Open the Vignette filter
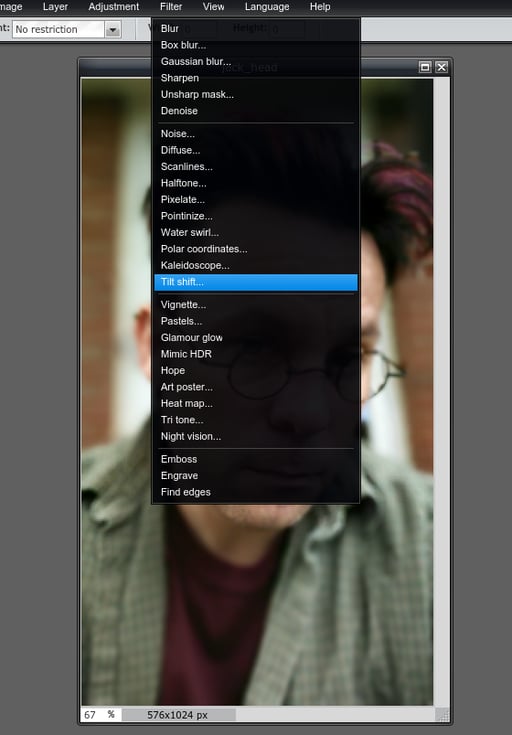 point(256,305)
